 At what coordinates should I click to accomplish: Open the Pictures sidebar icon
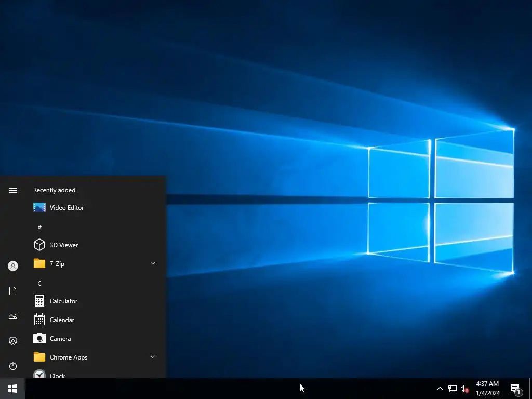(x=13, y=316)
